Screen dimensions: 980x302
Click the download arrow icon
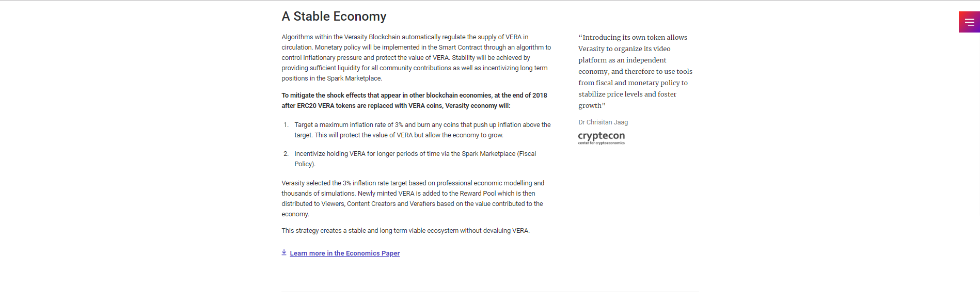coord(284,252)
